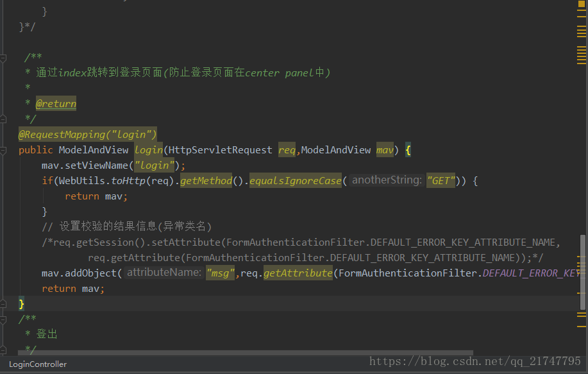The image size is (588, 374).
Task: Click the attributeName parameter hint
Action: pyautogui.click(x=164, y=273)
